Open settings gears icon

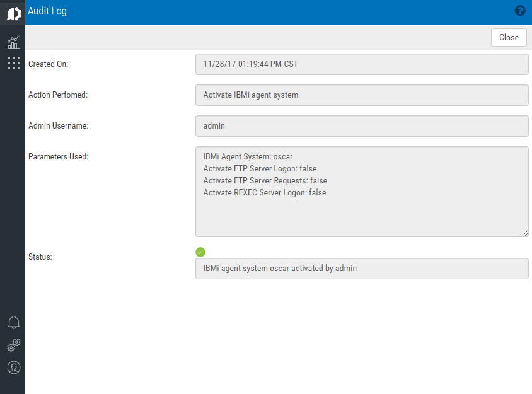pyautogui.click(x=14, y=345)
